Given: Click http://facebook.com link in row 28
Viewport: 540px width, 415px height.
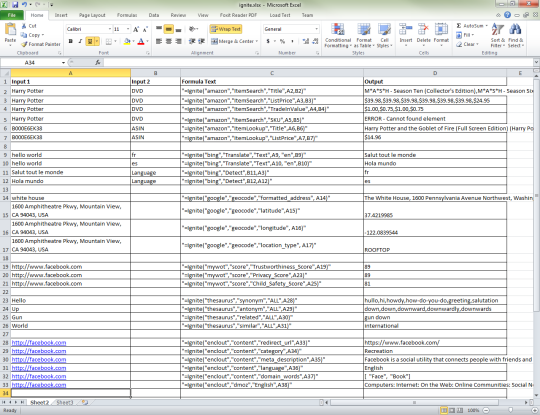Looking at the screenshot, I should click(39, 343).
